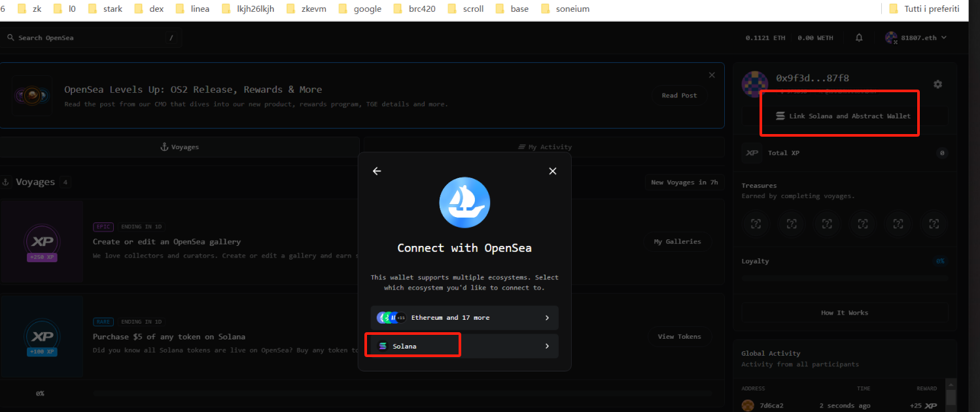Click the Global Activity heading
Viewport: 980px width, 412px height.
[771, 353]
